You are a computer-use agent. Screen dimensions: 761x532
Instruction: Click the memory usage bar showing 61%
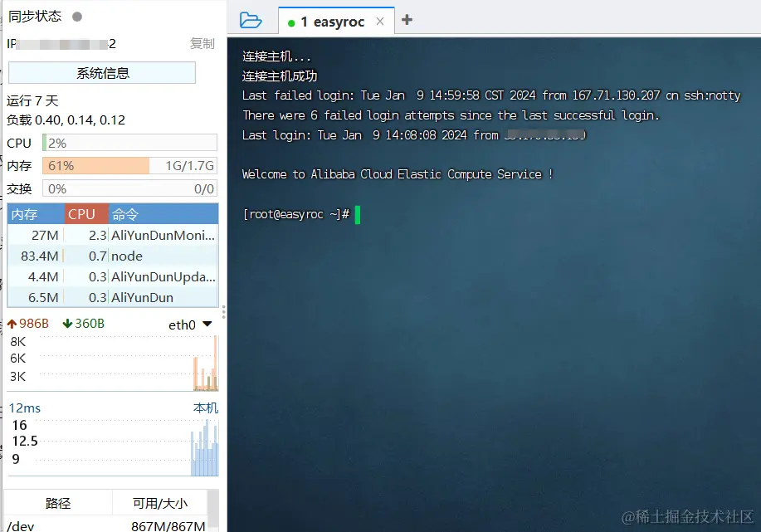point(129,166)
